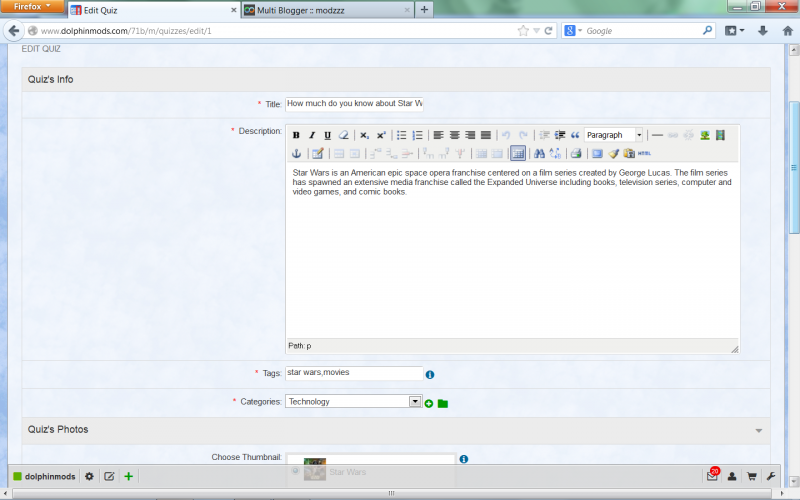Toggle bold formatting in description editor
The image size is (800, 500).
[x=296, y=135]
